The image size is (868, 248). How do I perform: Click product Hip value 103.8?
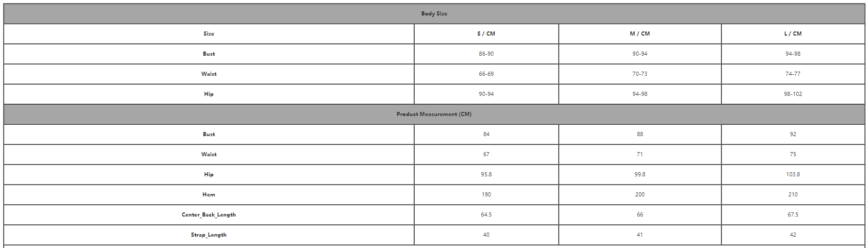coord(793,175)
